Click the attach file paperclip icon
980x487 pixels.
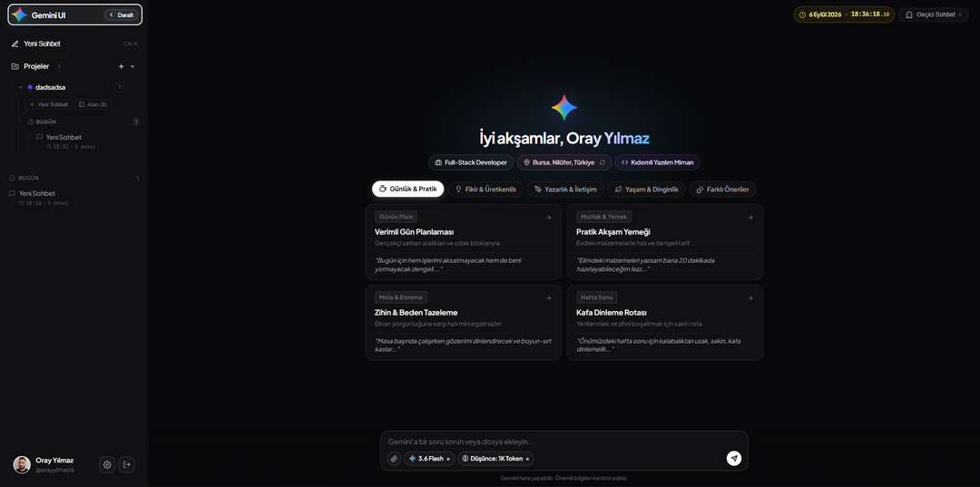394,458
